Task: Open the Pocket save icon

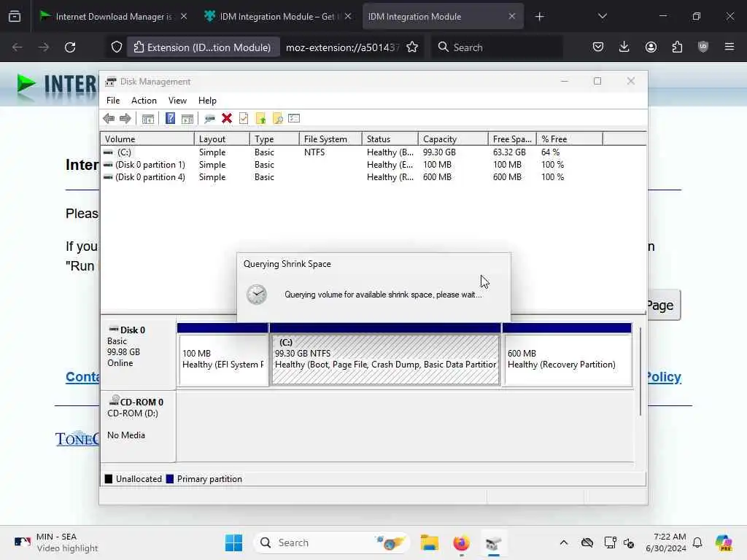Action: point(598,47)
